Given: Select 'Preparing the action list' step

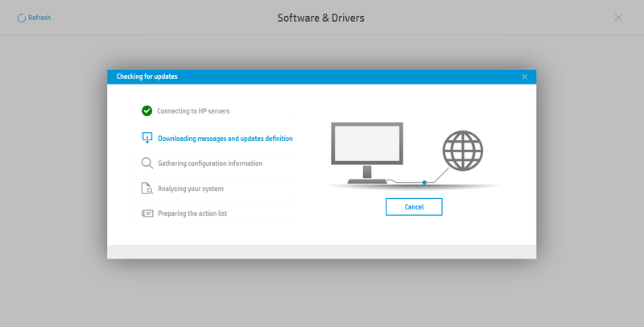Looking at the screenshot, I should pos(192,213).
